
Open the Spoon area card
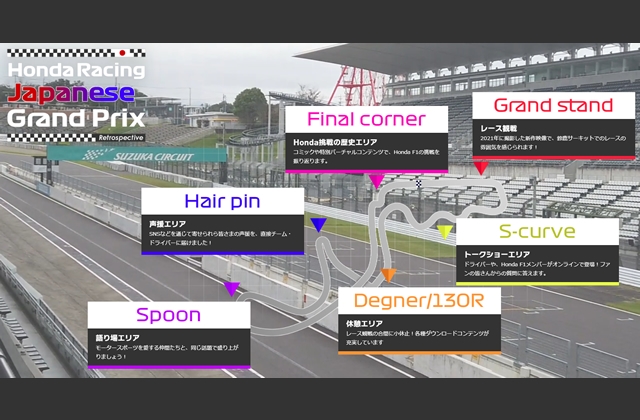coord(169,335)
